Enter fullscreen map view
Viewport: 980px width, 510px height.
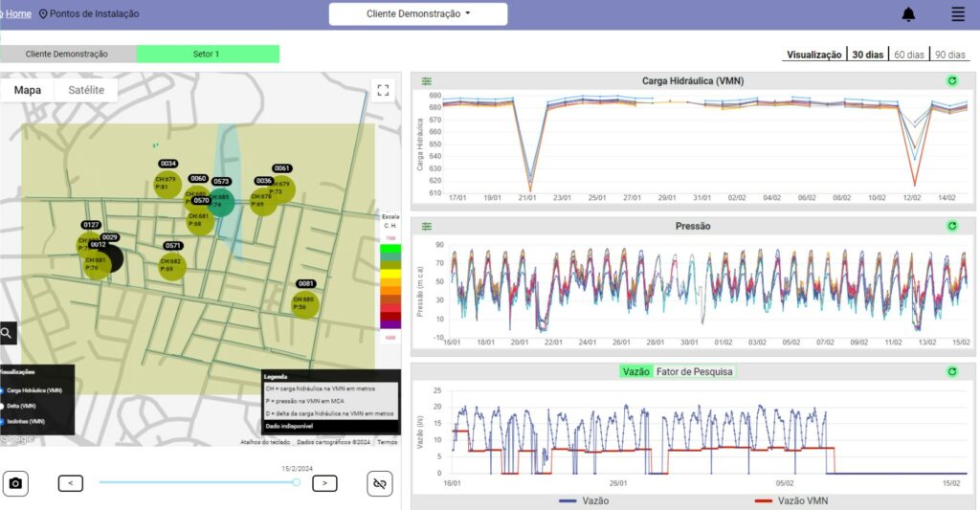pos(383,90)
